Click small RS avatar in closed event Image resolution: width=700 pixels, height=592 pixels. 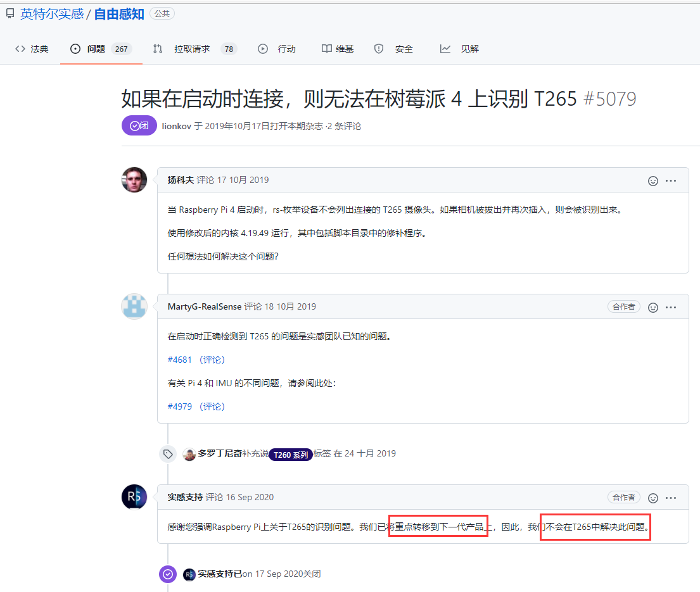pos(189,574)
